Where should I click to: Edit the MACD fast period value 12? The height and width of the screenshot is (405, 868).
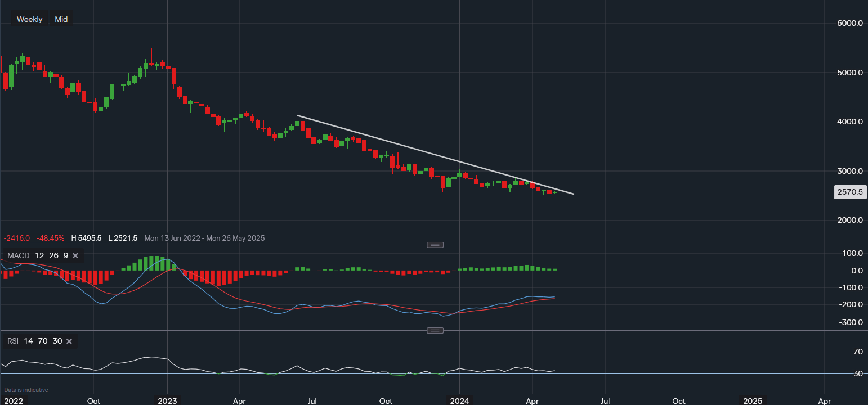click(x=39, y=256)
